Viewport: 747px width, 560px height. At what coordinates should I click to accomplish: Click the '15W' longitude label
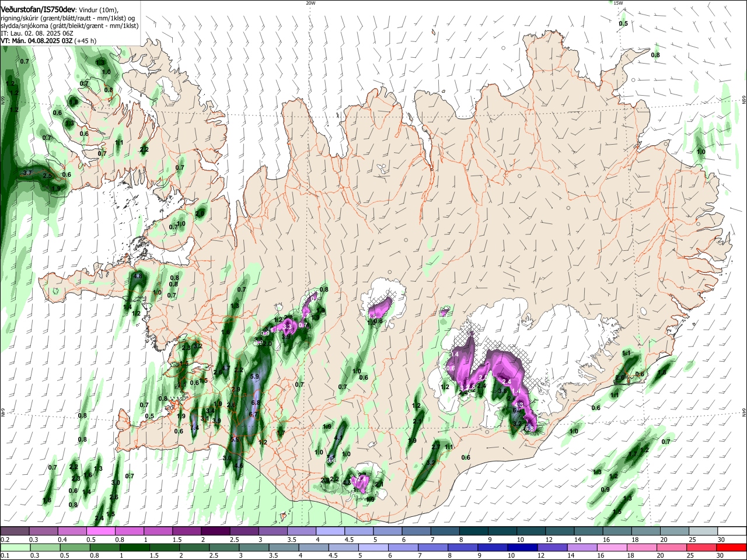pyautogui.click(x=618, y=2)
